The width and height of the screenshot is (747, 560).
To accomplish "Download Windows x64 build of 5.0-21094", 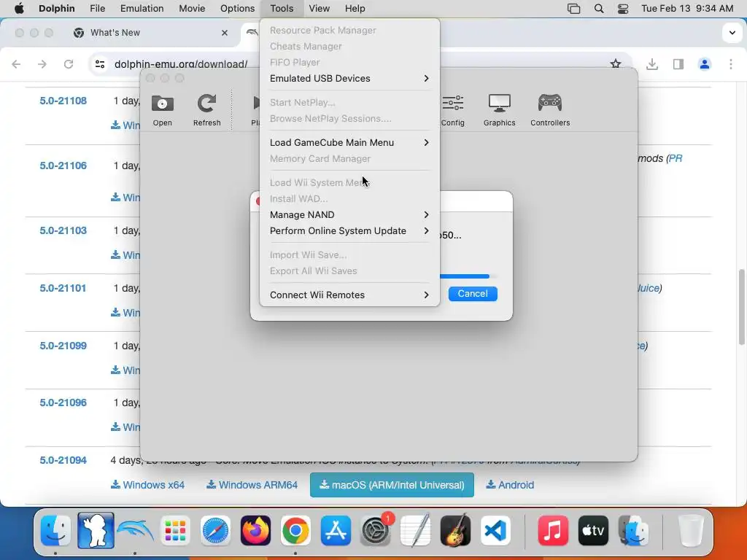I will point(147,485).
